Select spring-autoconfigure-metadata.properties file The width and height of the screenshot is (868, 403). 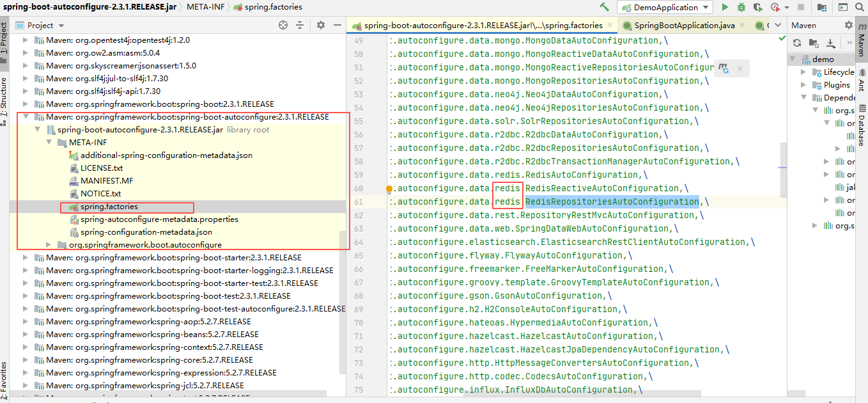(159, 219)
